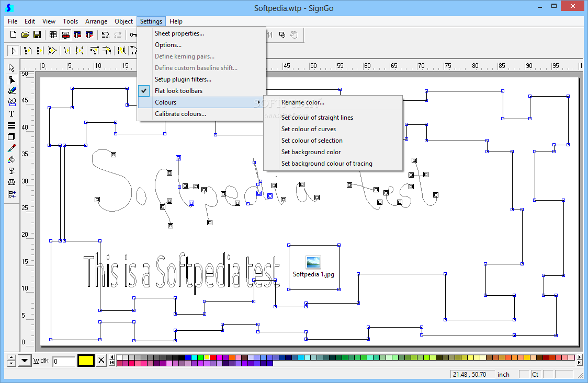Toggle the Flat look toolbars check item
This screenshot has width=588, height=383.
point(202,90)
